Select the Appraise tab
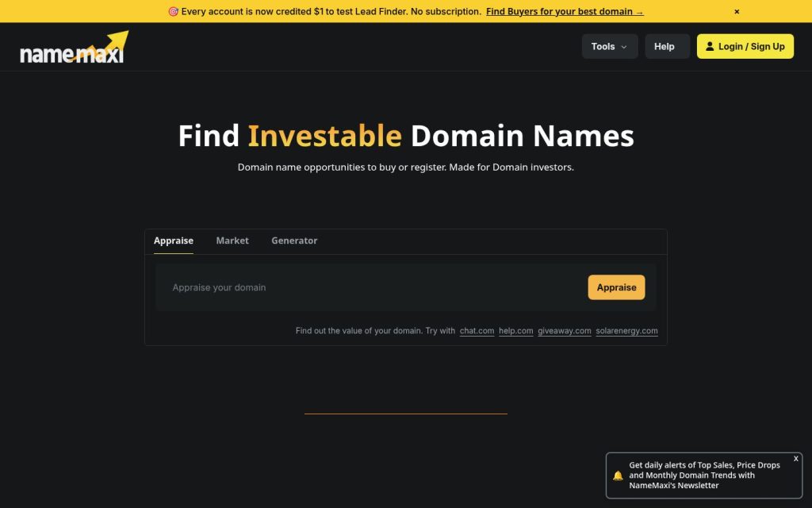The width and height of the screenshot is (812, 508). 174,241
